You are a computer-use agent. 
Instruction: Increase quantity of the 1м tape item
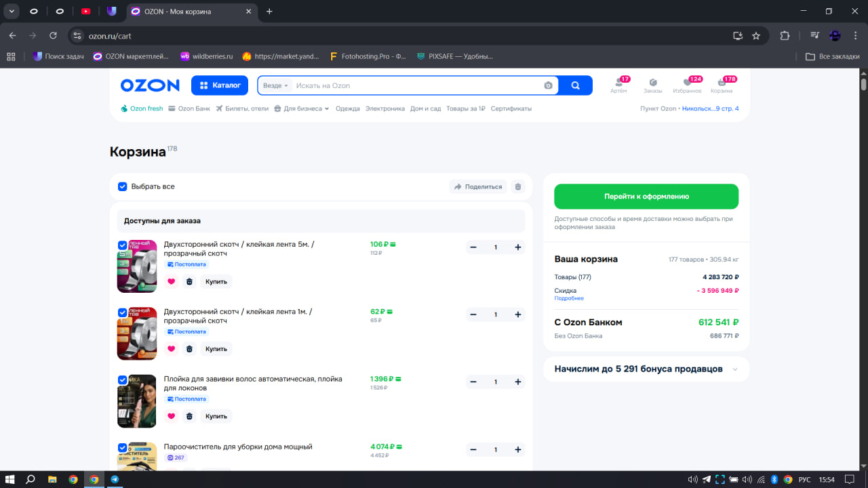click(518, 314)
